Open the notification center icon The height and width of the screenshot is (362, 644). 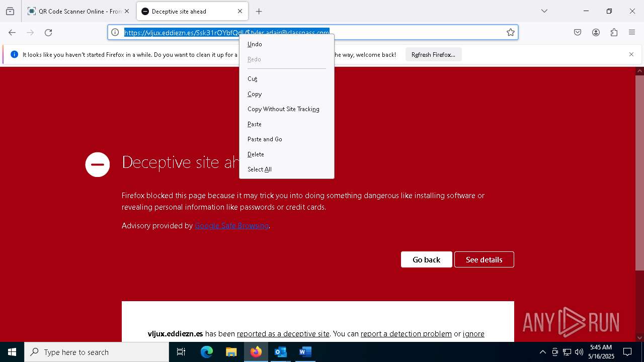click(x=627, y=352)
